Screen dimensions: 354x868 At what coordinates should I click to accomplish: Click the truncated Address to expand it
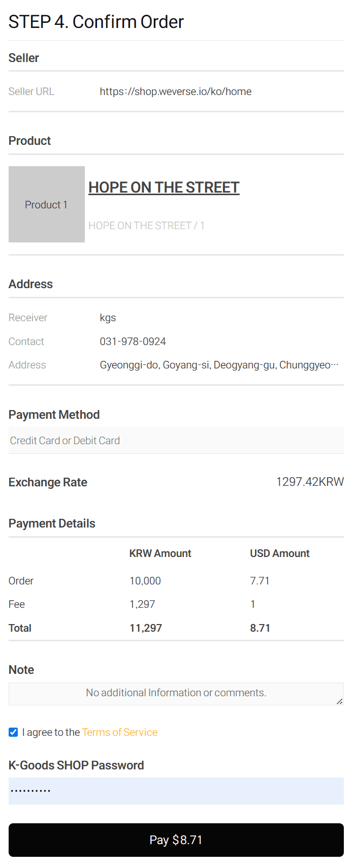click(x=221, y=364)
